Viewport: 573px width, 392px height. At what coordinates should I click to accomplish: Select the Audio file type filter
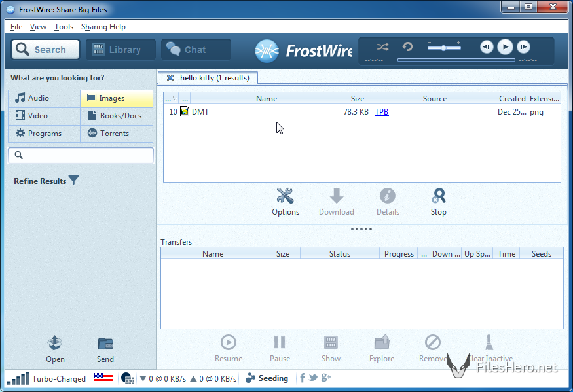(x=44, y=98)
